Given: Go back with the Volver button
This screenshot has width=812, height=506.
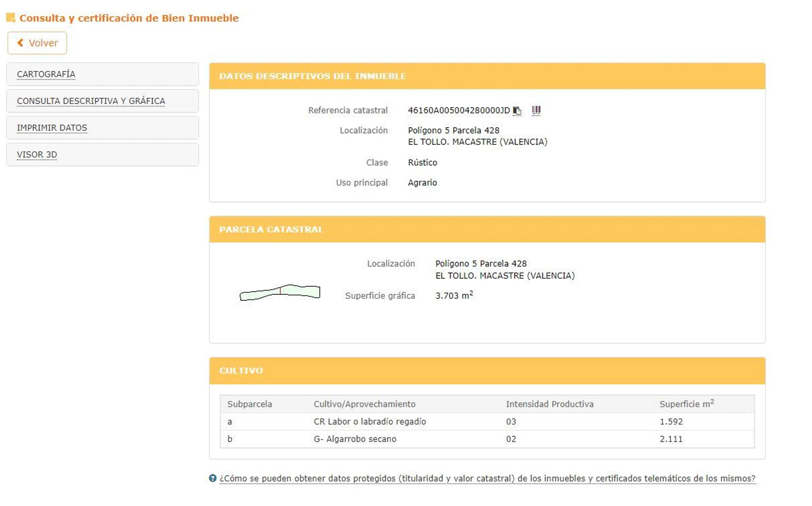Looking at the screenshot, I should pyautogui.click(x=37, y=43).
